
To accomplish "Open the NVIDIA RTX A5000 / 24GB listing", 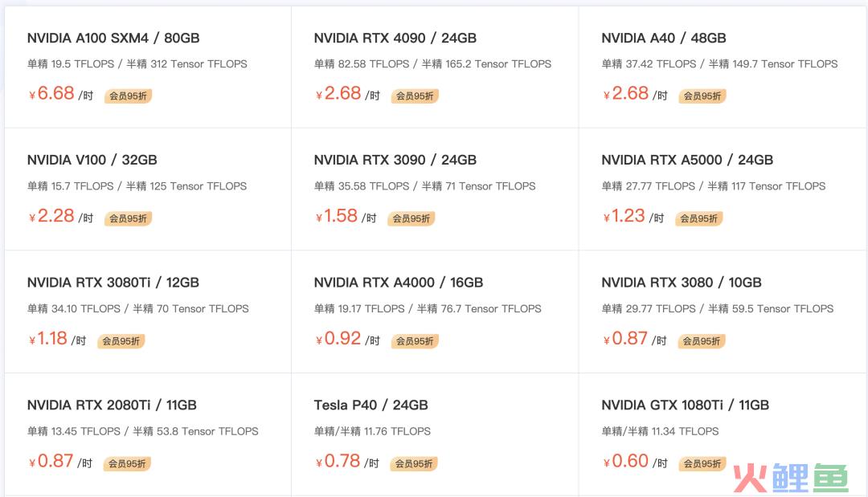I will 723,189.
